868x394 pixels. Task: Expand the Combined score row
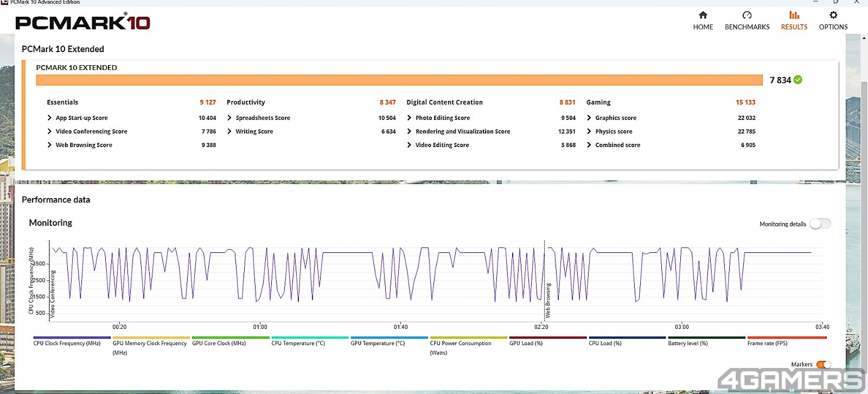click(589, 145)
